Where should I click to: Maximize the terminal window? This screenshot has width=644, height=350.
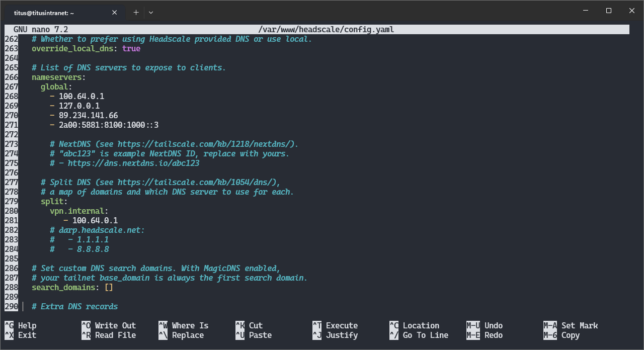coord(609,11)
